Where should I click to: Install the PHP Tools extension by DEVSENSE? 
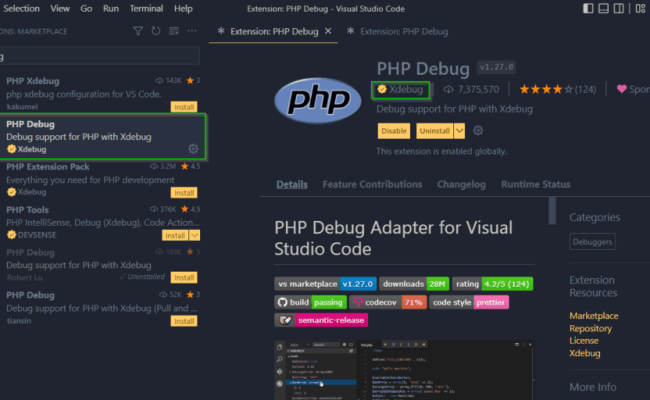[175, 235]
